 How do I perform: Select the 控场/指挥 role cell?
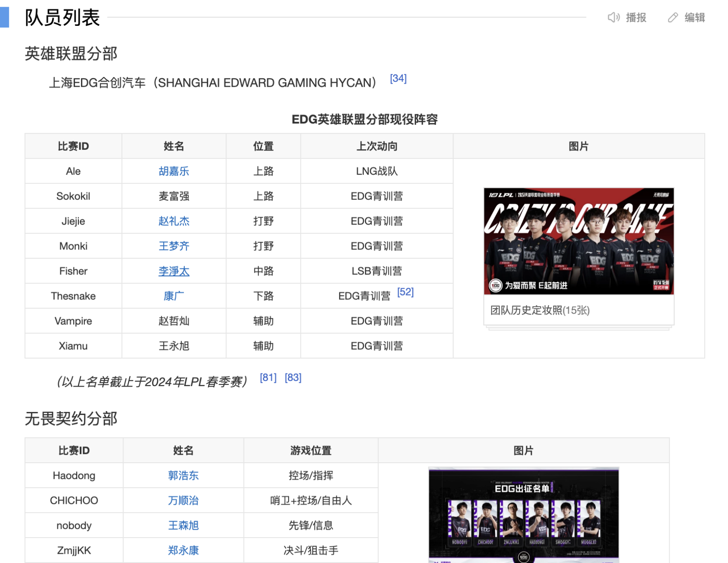[x=311, y=475]
